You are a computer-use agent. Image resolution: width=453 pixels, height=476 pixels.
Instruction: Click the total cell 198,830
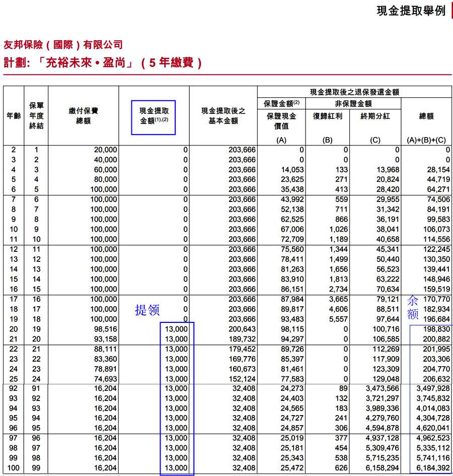click(434, 329)
